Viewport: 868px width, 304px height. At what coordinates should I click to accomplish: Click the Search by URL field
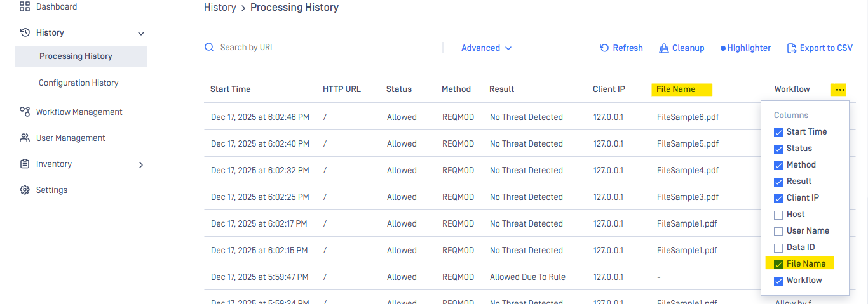318,47
